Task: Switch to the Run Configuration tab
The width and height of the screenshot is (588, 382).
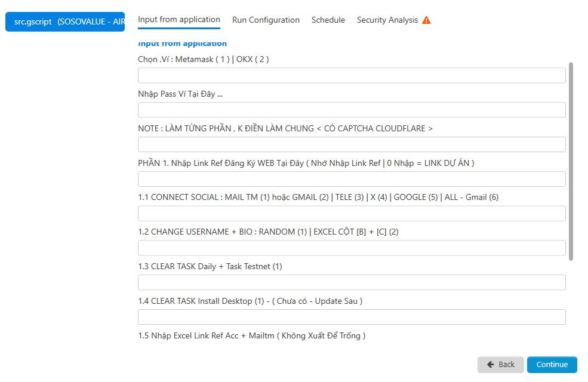Action: (x=266, y=20)
